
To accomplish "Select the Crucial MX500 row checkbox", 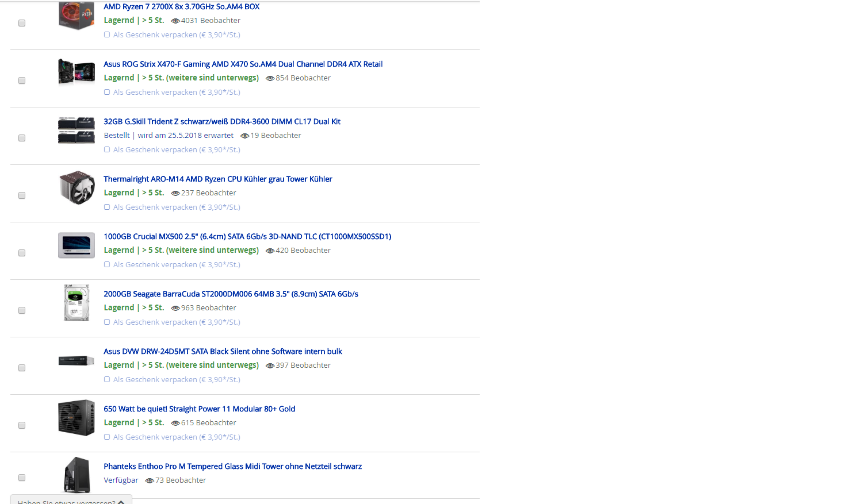I will pos(22,253).
